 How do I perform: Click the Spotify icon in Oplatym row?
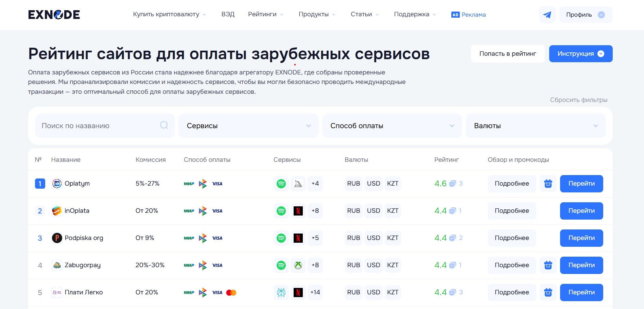pos(281,184)
